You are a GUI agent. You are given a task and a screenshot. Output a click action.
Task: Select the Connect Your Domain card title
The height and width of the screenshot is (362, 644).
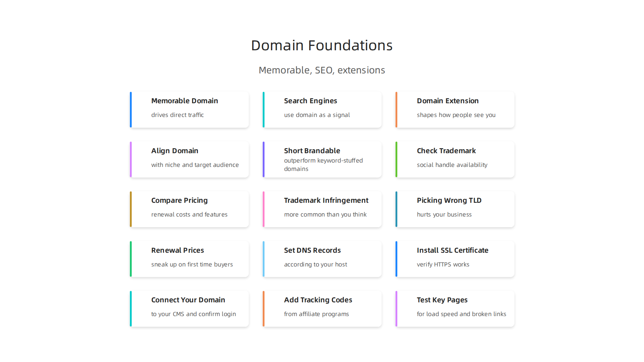188,300
